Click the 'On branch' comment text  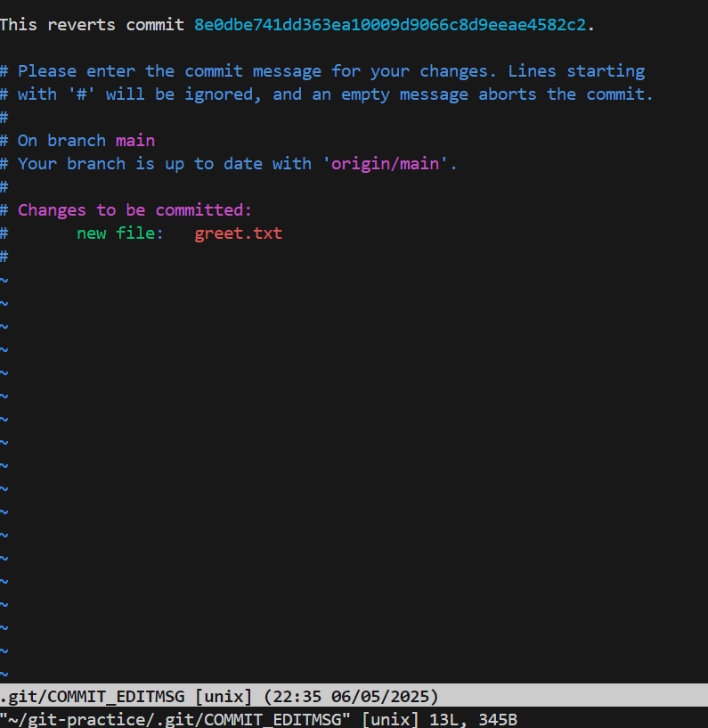click(61, 141)
